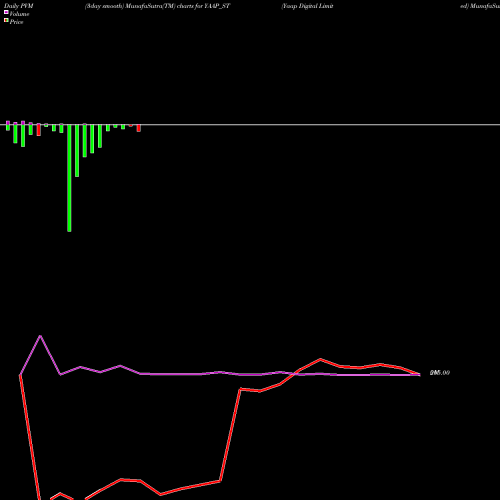Screen dimensions: 500x500
Task: Click the chart heading mentioning YAAP_ST
Action: tap(157, 6)
